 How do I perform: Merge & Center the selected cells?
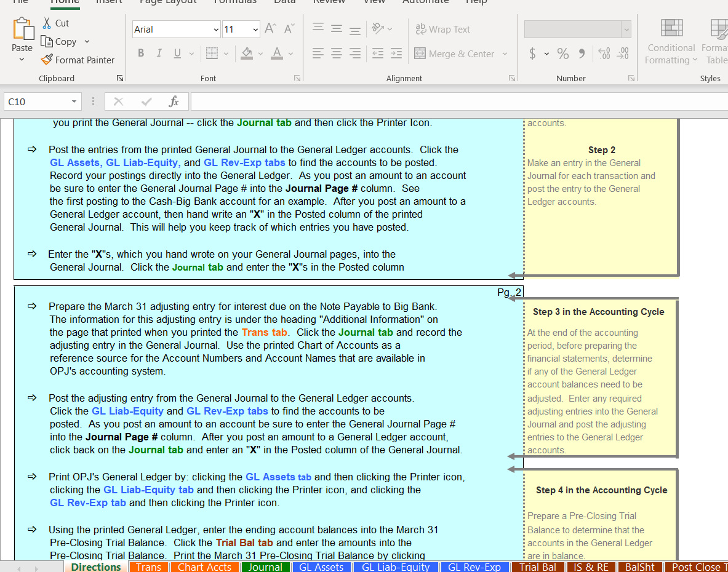[454, 54]
